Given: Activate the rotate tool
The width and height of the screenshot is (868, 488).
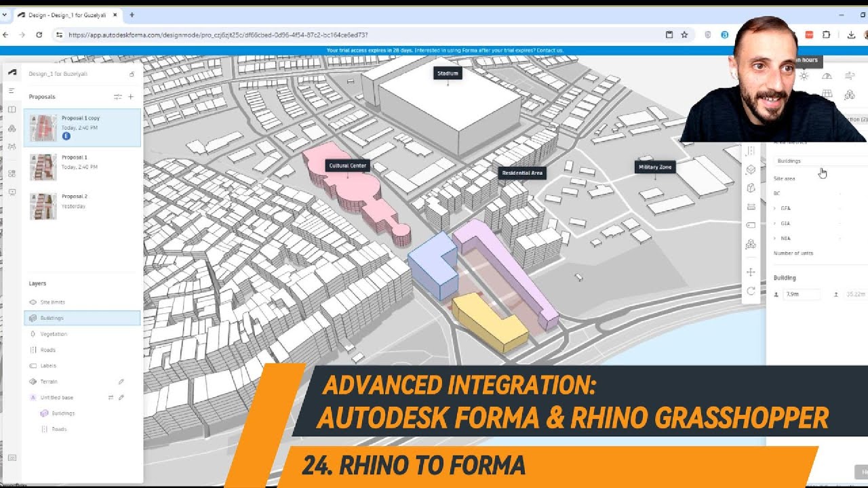Looking at the screenshot, I should point(751,291).
